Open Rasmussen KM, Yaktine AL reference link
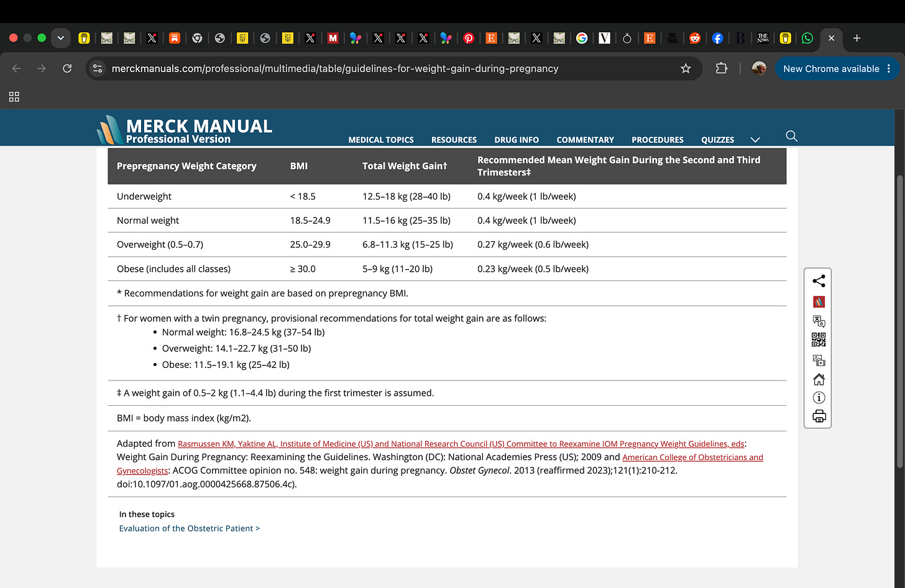The image size is (905, 588). (461, 444)
